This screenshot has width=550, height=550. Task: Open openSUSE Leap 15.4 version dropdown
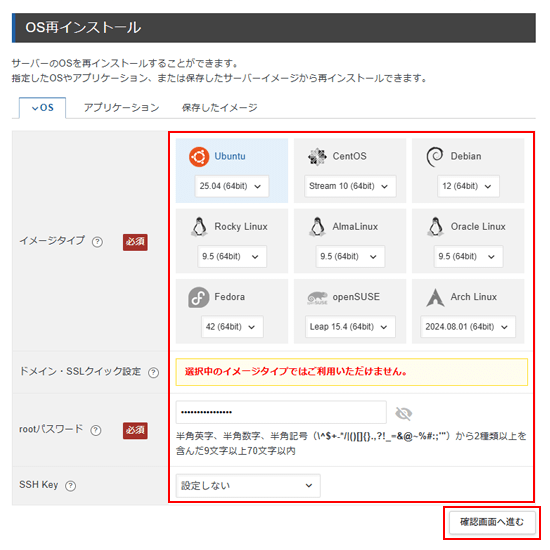(x=350, y=327)
